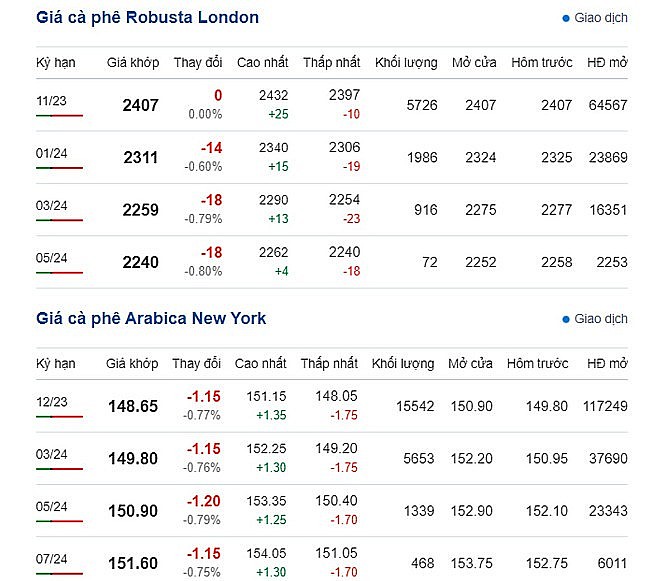Sort Robusta table by Giá khớp column header
The width and height of the screenshot is (670, 581).
point(132,62)
